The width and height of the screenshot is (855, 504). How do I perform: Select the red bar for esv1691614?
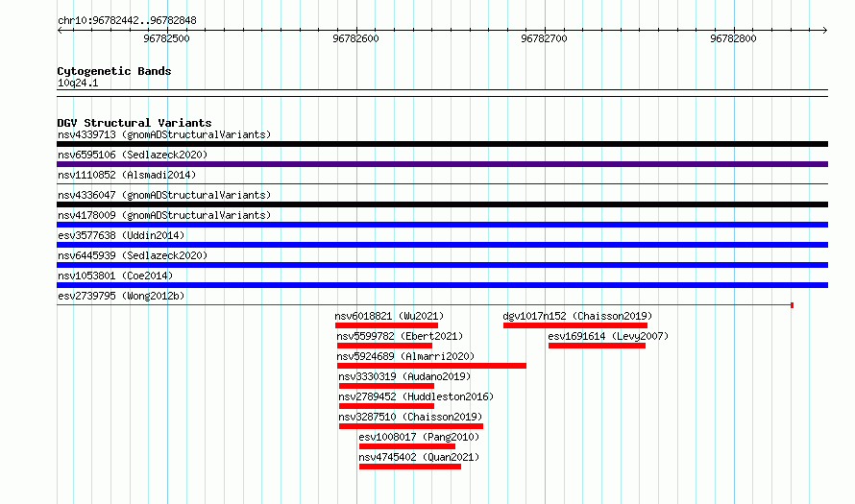598,346
